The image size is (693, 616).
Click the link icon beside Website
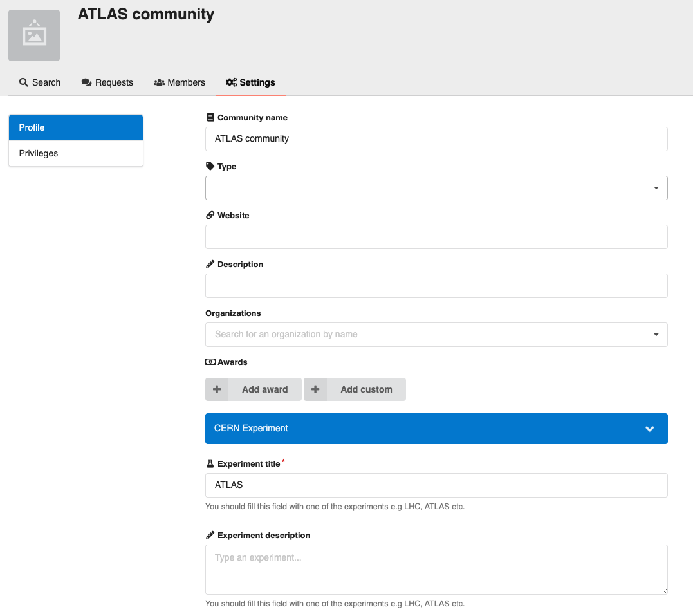pos(210,216)
